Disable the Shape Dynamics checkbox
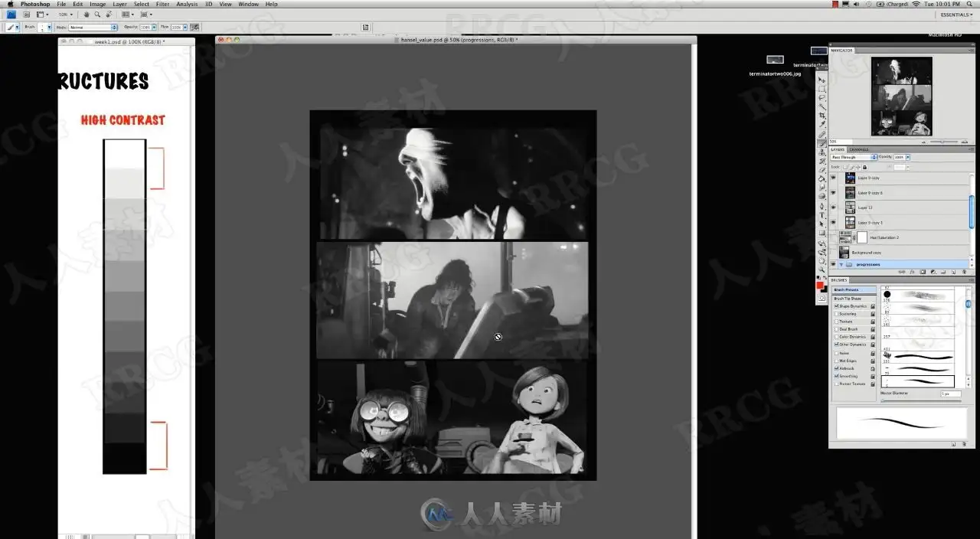The height and width of the screenshot is (539, 980). [836, 306]
